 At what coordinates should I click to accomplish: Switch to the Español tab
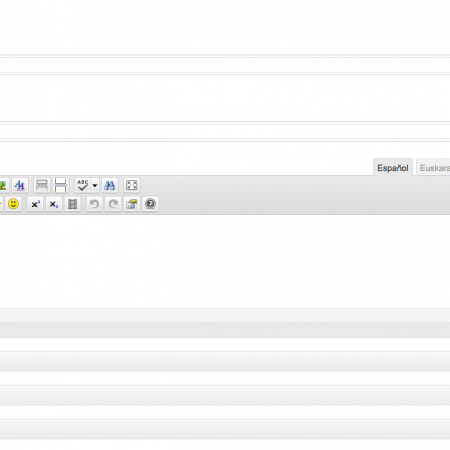(393, 167)
